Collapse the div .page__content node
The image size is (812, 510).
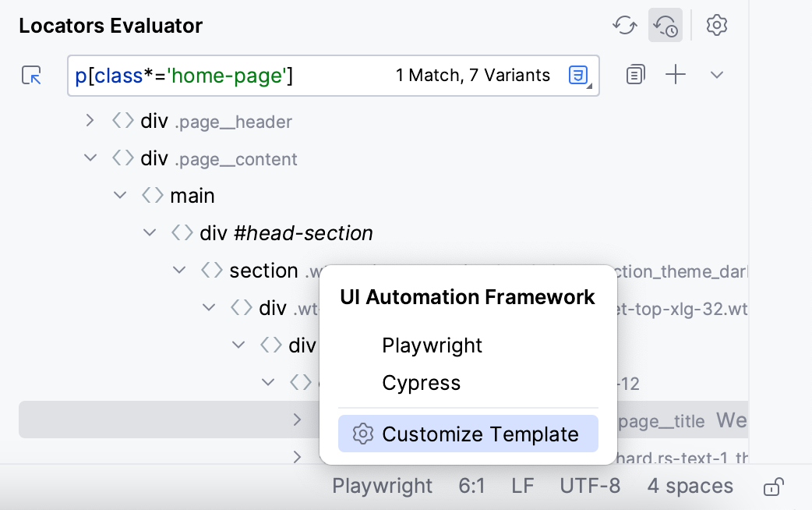tap(90, 158)
